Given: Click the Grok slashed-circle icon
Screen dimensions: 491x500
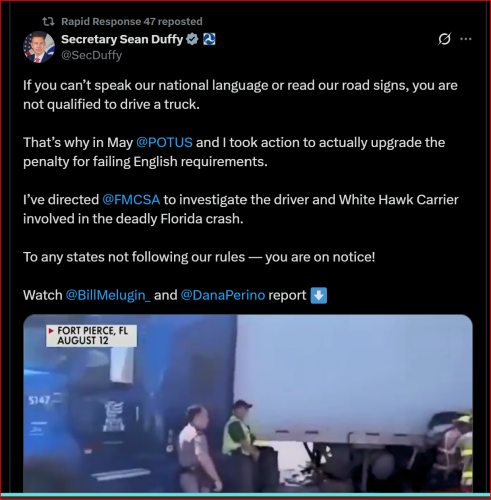Looking at the screenshot, I should [x=444, y=39].
